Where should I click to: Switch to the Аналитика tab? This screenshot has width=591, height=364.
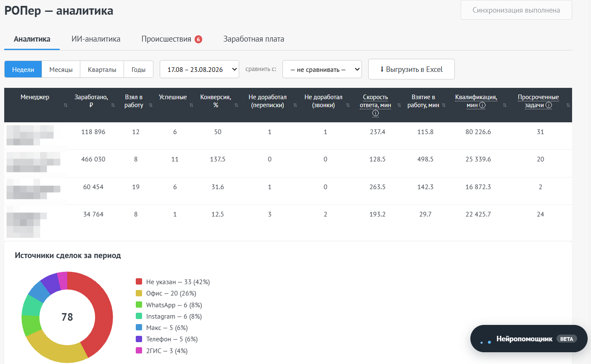[32, 39]
